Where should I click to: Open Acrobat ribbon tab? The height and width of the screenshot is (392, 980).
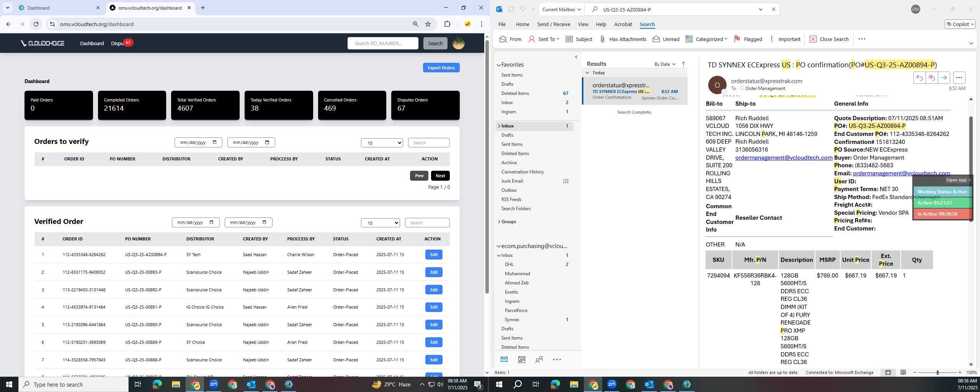[623, 24]
